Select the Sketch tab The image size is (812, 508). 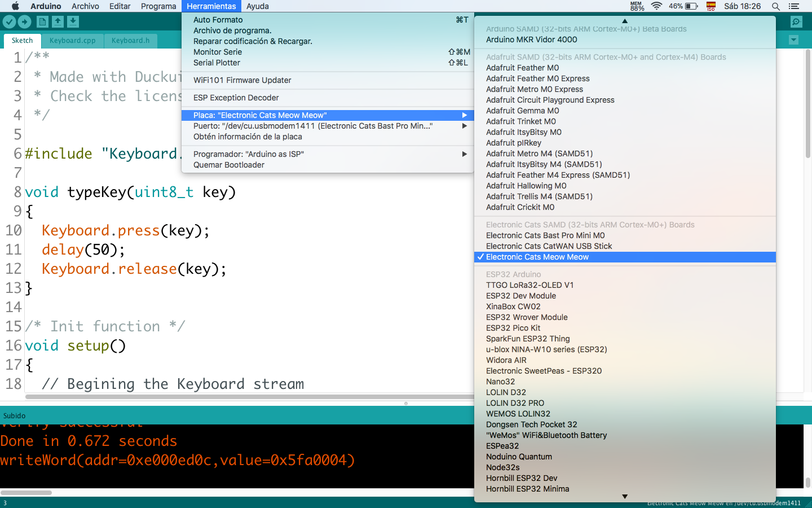[x=23, y=41]
